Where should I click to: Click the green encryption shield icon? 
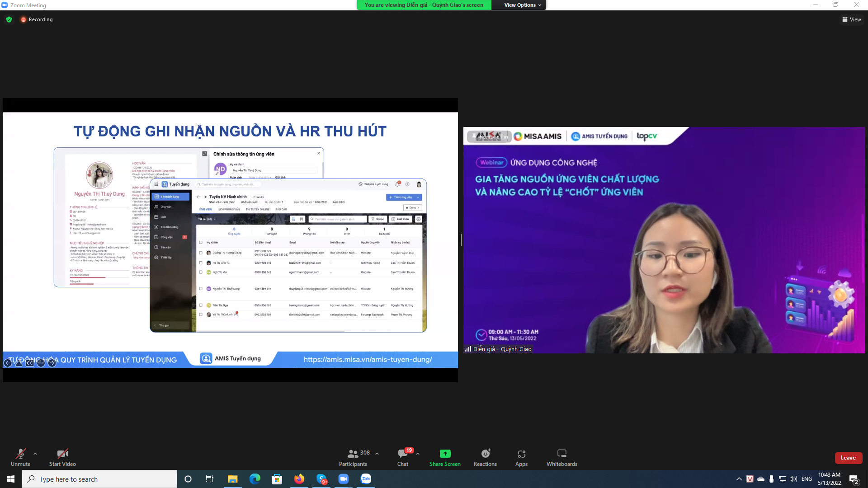point(9,19)
